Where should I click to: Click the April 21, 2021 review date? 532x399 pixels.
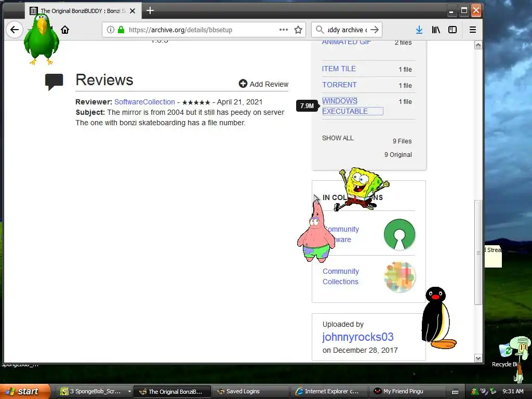pos(240,102)
